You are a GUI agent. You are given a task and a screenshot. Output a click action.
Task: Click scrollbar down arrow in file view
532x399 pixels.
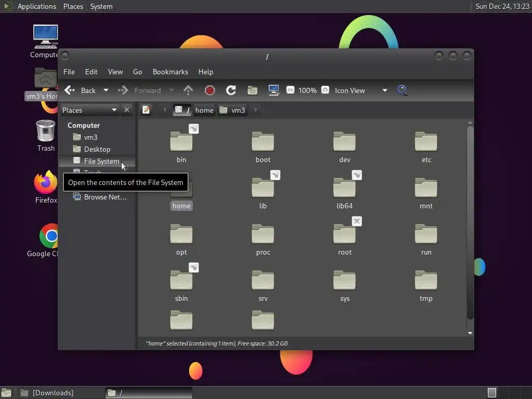coord(470,333)
